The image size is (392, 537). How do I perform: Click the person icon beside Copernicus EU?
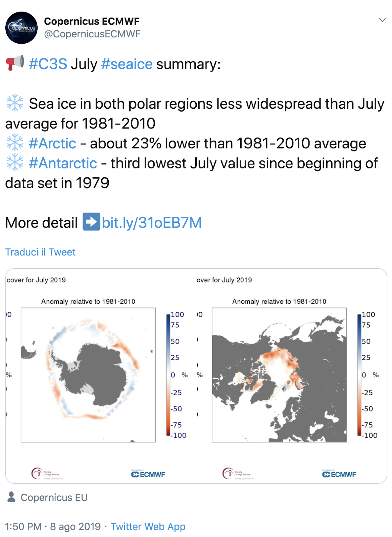11,497
